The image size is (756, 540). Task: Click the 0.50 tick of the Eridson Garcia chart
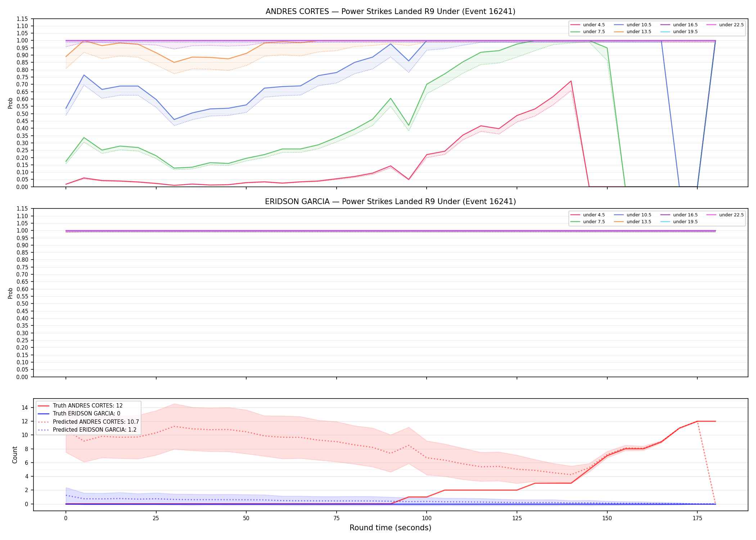point(22,304)
